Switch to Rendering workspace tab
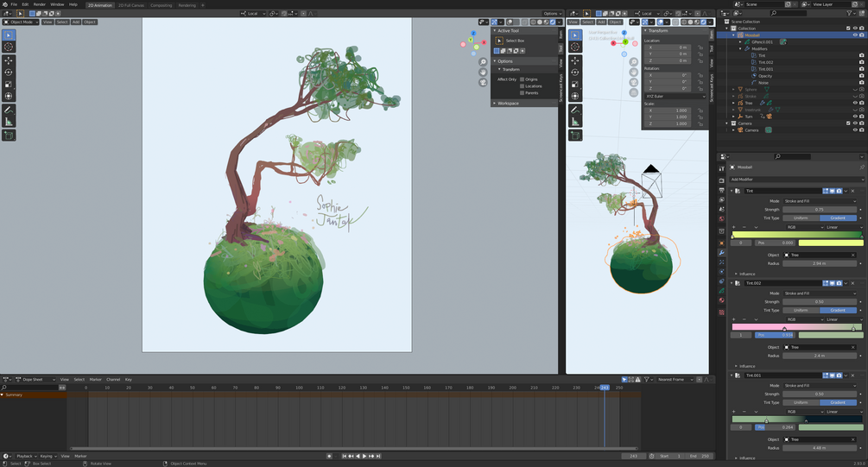The image size is (868, 467). click(187, 5)
